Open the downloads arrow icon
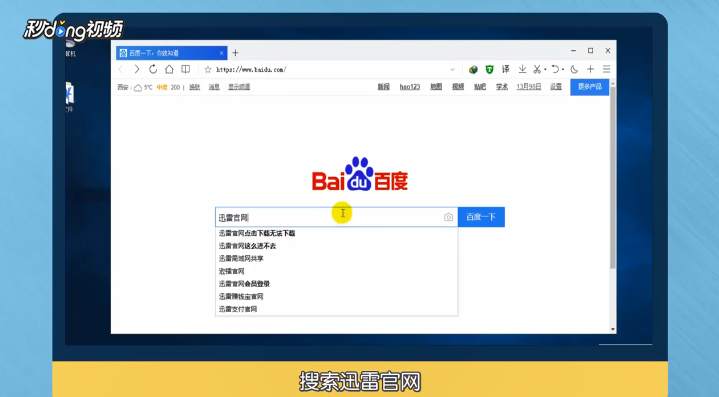This screenshot has width=719, height=397. click(x=522, y=69)
